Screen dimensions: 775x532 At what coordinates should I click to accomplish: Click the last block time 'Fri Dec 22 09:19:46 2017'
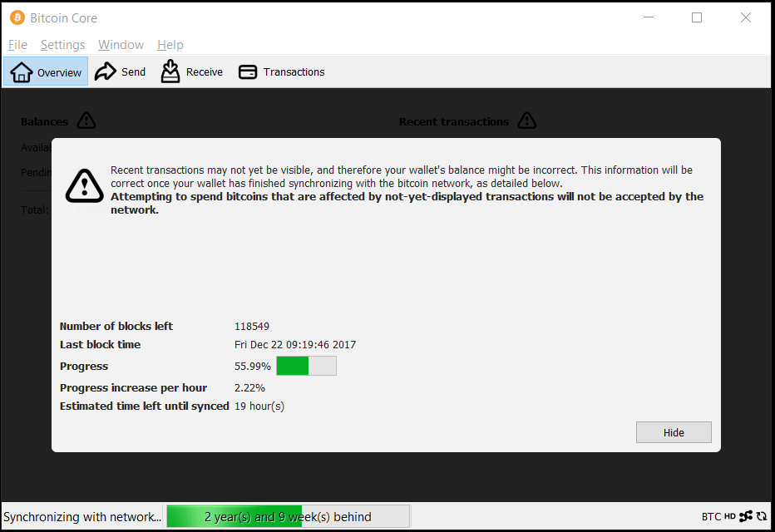(x=295, y=345)
